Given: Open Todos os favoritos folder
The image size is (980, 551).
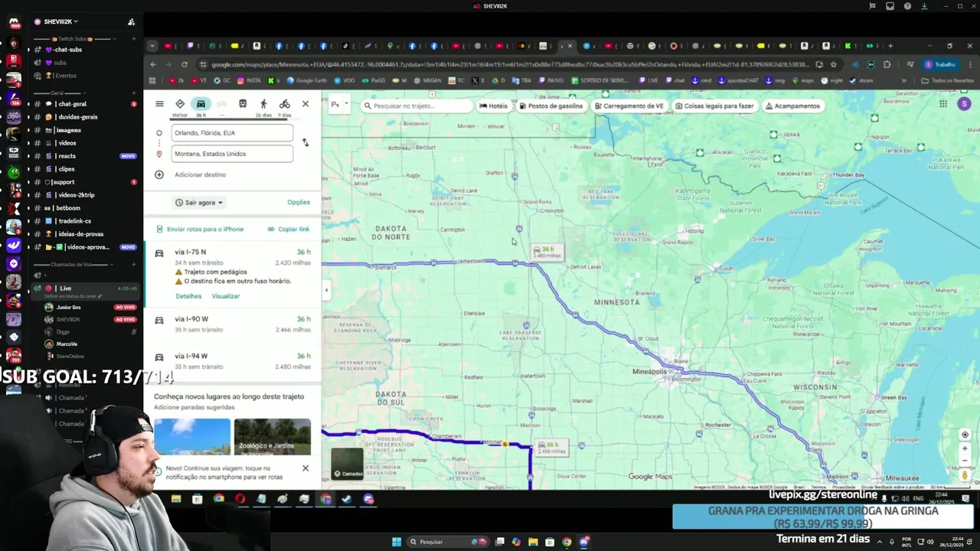Looking at the screenshot, I should [948, 80].
